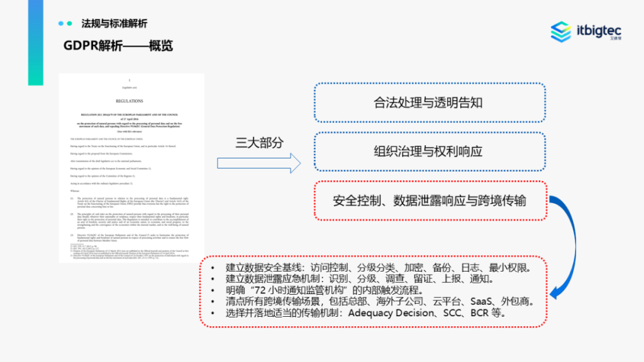Viewport: 644px width, 362px height.
Task: Click the 法规与标准解析 section header
Action: point(114,23)
